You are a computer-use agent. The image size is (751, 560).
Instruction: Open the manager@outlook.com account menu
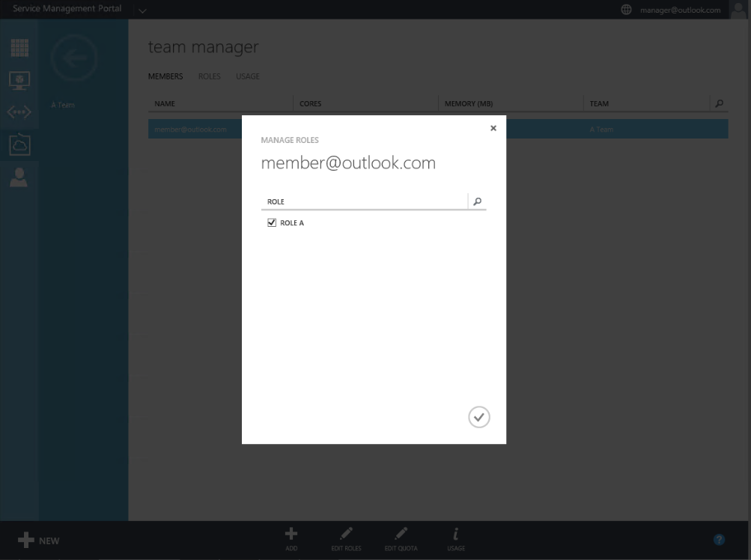tap(681, 10)
